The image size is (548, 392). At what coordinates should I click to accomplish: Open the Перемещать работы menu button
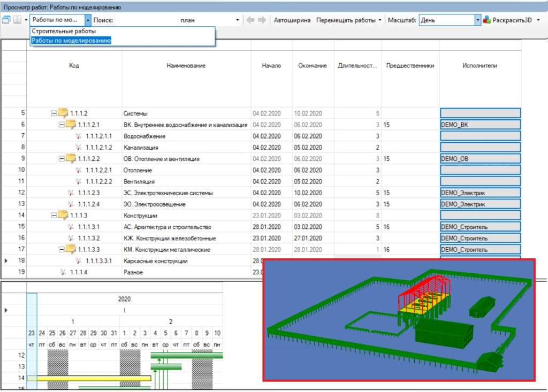[349, 20]
